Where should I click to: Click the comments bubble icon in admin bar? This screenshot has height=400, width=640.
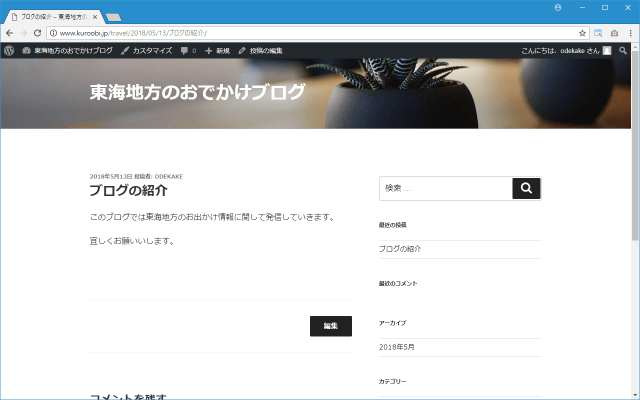tap(184, 51)
